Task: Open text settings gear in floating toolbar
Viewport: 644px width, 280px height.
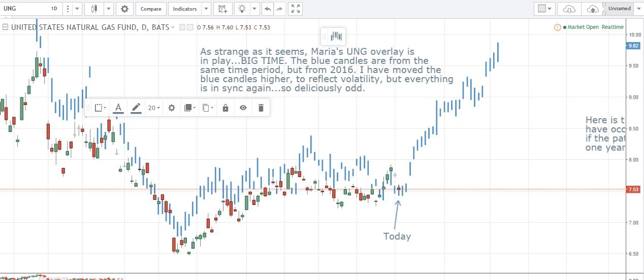Action: pos(172,108)
